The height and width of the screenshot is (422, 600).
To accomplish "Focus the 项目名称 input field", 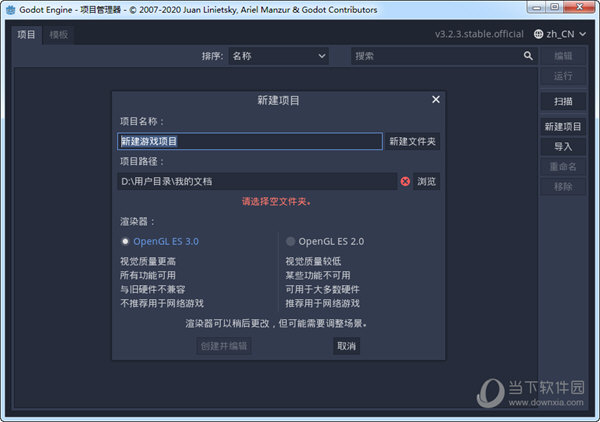I will tap(250, 142).
